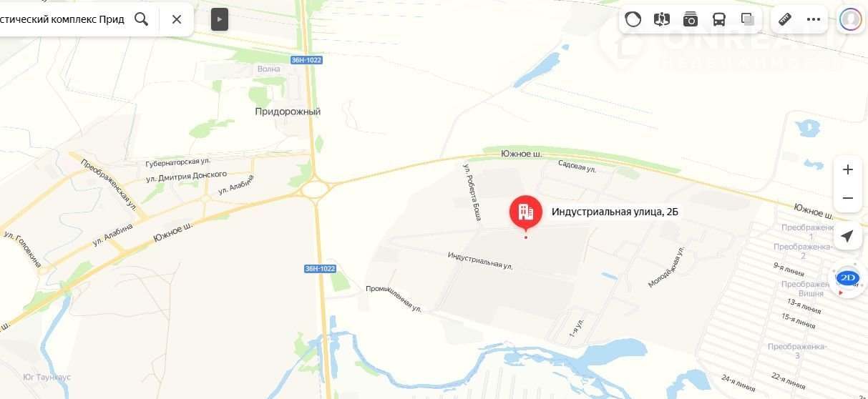868x399 pixels.
Task: Clear the search query
Action: (x=177, y=19)
